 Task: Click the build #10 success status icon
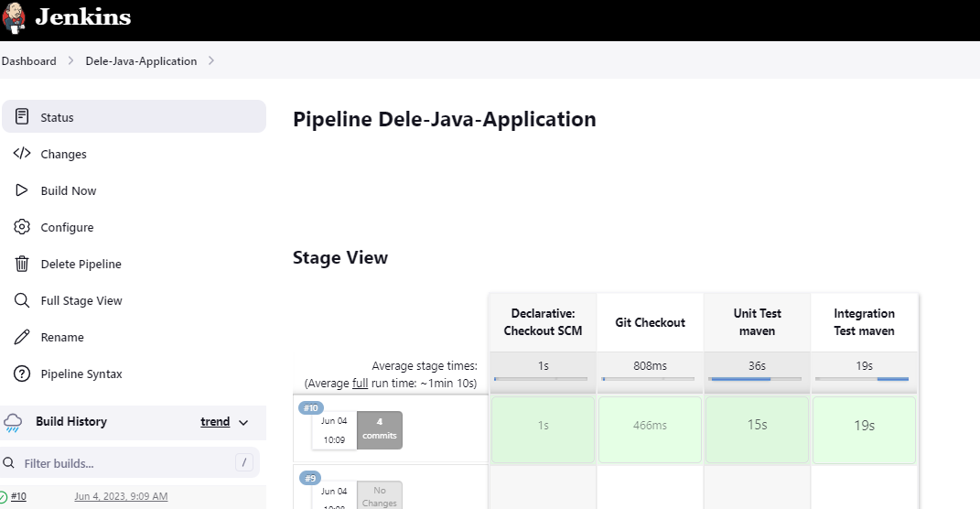tap(4, 497)
